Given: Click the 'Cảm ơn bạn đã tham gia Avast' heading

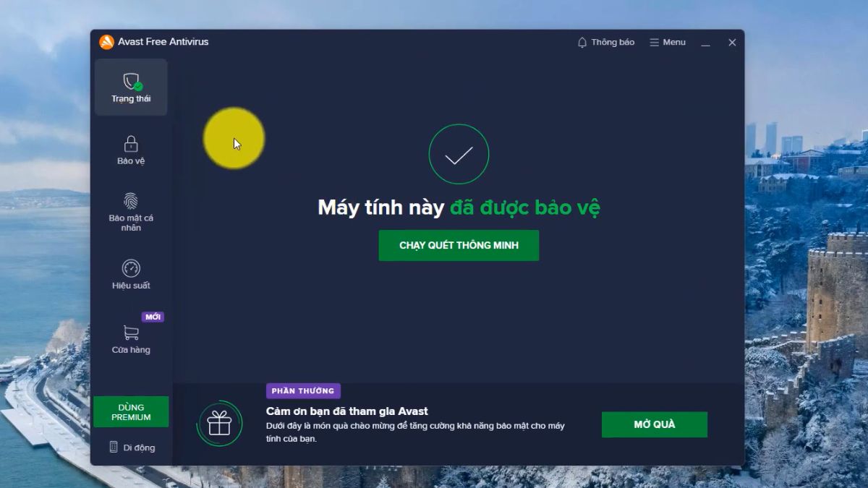Looking at the screenshot, I should (347, 411).
